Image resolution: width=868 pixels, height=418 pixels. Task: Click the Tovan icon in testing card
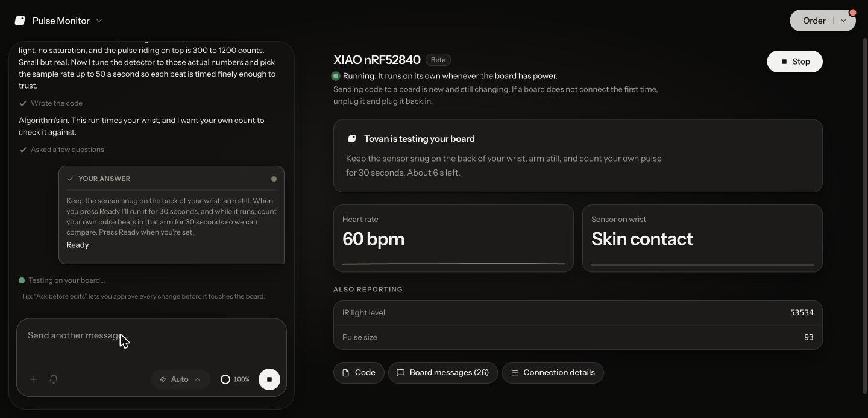[352, 139]
